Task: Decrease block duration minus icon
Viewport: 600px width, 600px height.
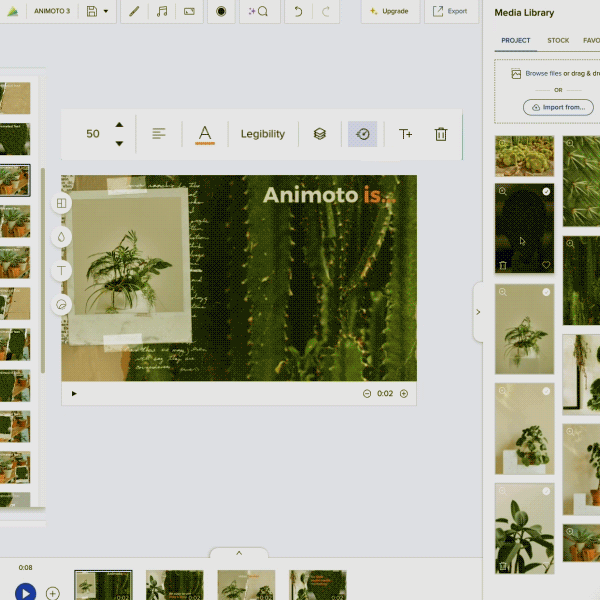Action: pyautogui.click(x=367, y=394)
